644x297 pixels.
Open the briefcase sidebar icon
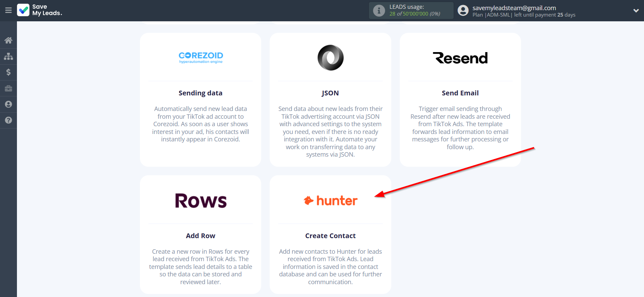click(x=8, y=88)
